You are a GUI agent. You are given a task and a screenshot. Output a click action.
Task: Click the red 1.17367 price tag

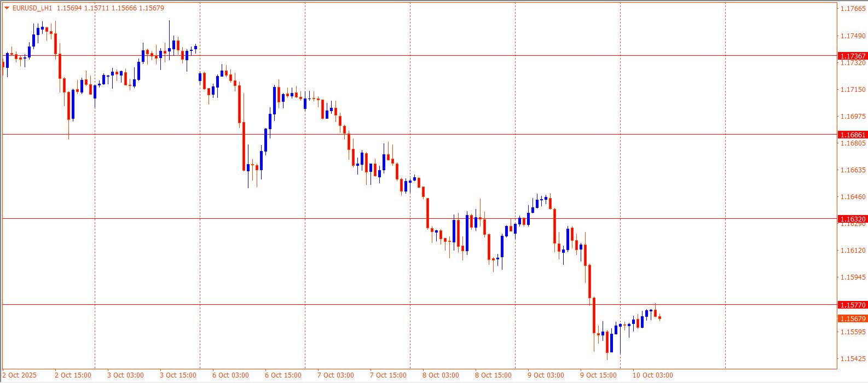coord(853,56)
